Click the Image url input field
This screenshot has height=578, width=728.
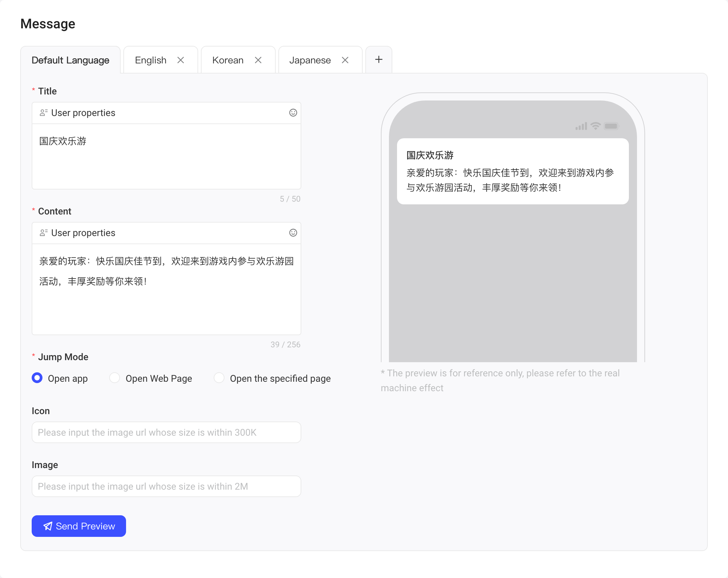(x=166, y=487)
